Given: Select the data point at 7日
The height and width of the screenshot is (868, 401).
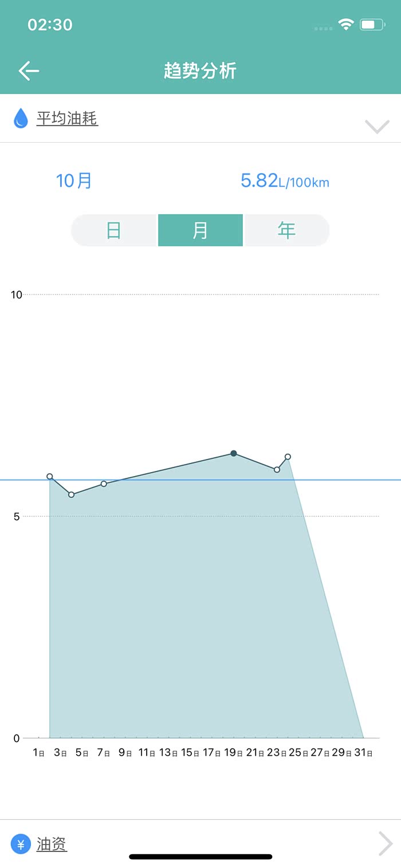Looking at the screenshot, I should 104,484.
